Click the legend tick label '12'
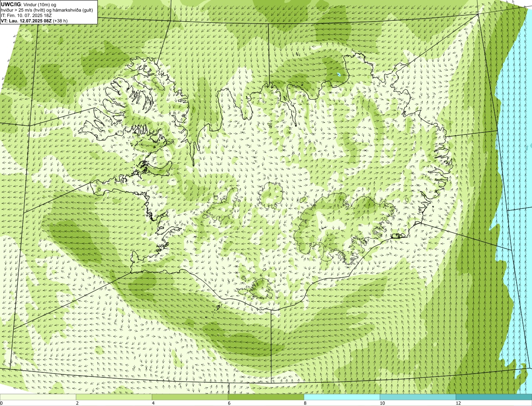Viewport: 532px width, 406px height. click(x=458, y=403)
